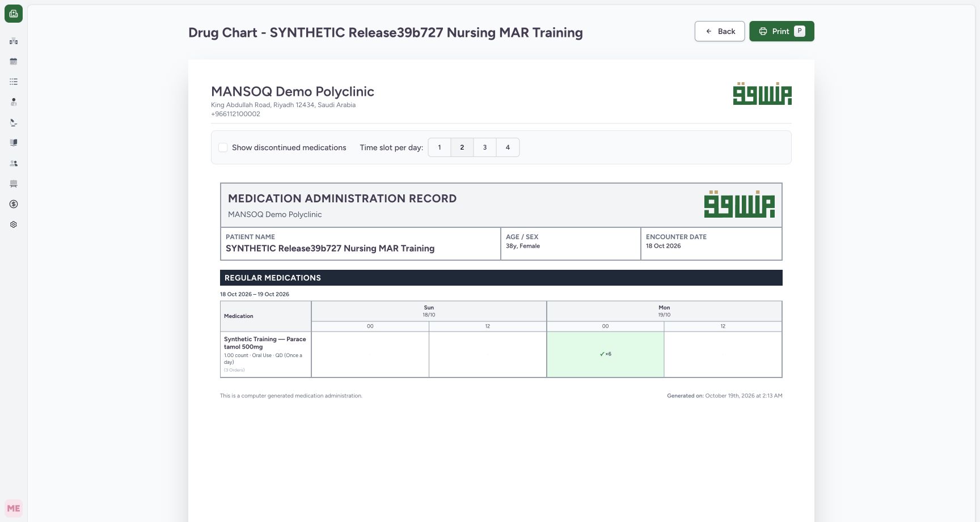
Task: Set time slot per day to 1
Action: pos(440,147)
